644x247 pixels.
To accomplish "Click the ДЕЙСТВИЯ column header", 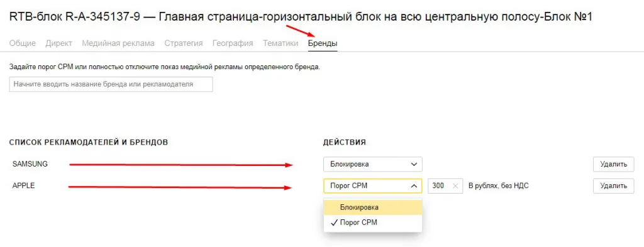I will click(x=345, y=143).
